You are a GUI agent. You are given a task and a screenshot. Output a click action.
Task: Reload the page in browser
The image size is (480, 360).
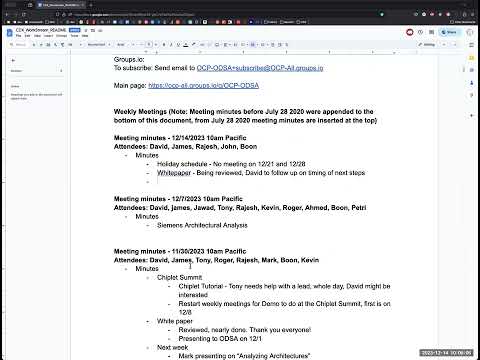click(x=24, y=15)
